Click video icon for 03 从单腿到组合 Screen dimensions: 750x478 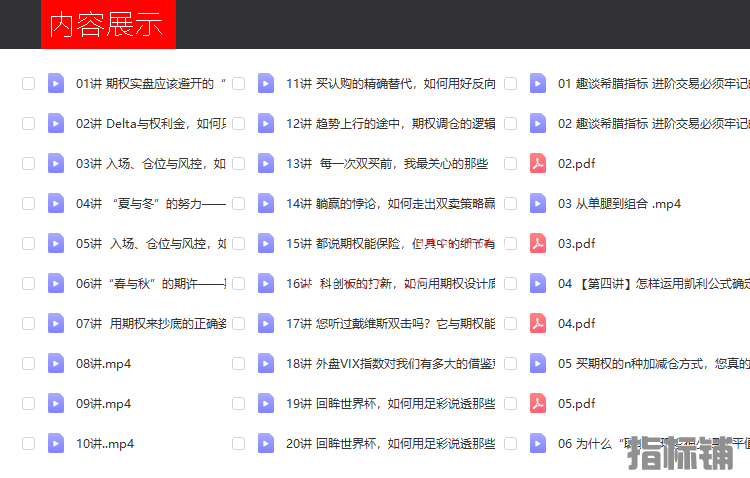point(538,204)
